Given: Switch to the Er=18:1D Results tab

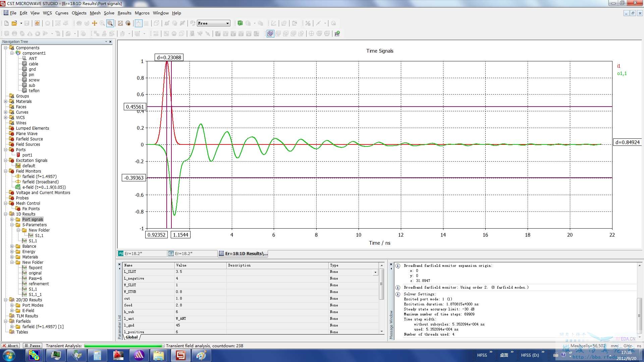Looking at the screenshot, I should tap(243, 254).
